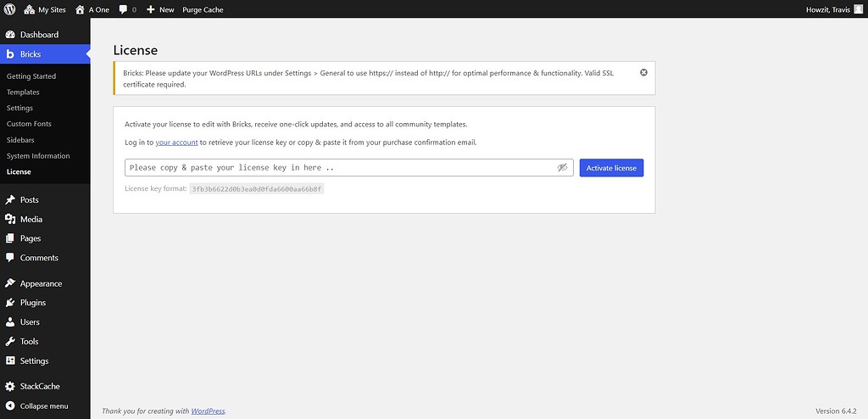Viewport: 868px width, 419px height.
Task: Click the Tools wrench icon
Action: click(10, 341)
